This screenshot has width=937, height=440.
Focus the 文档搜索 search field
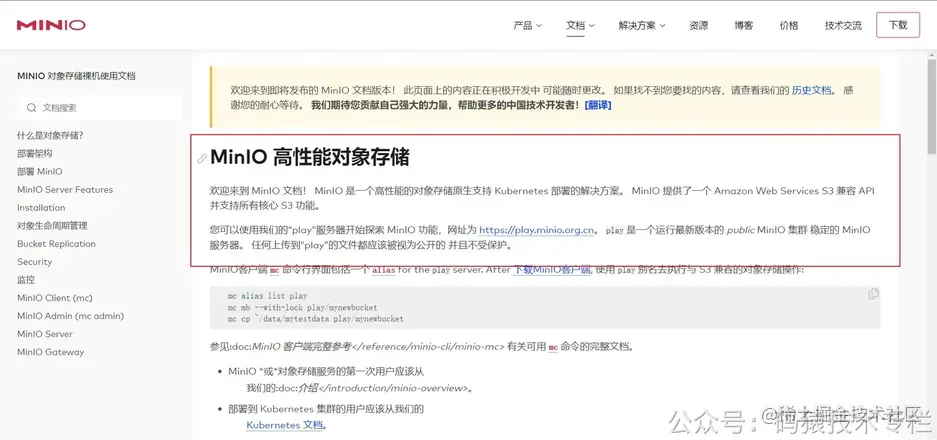(99, 108)
